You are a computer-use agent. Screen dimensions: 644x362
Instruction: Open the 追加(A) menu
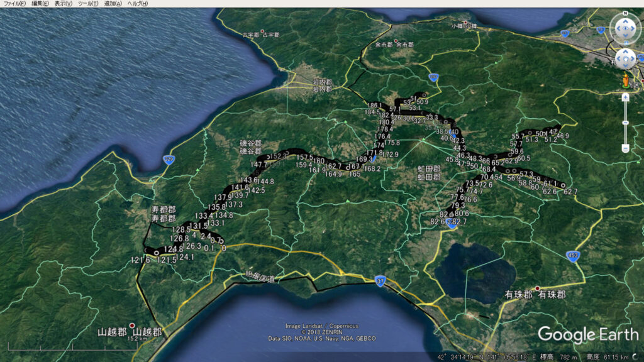point(113,4)
